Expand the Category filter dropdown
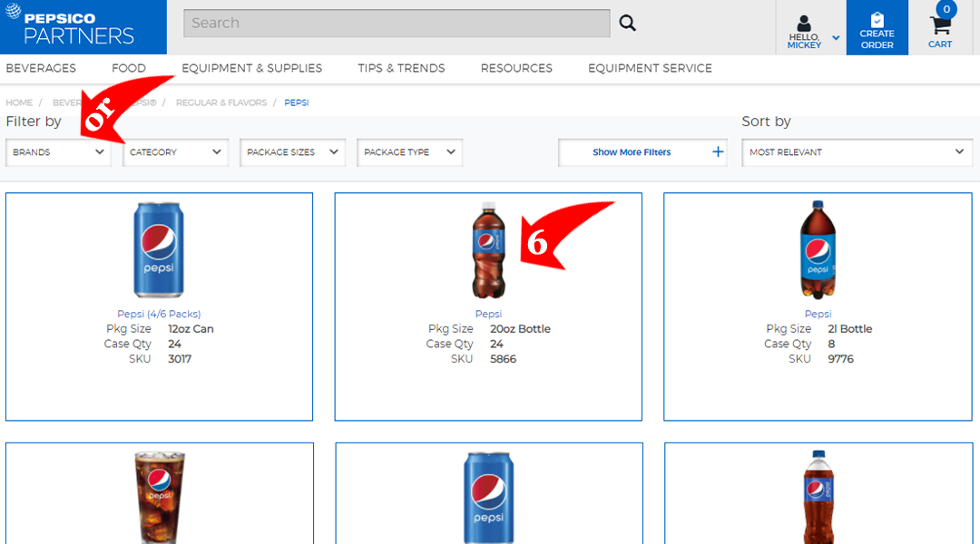Screen dimensions: 980x544 pos(175,152)
